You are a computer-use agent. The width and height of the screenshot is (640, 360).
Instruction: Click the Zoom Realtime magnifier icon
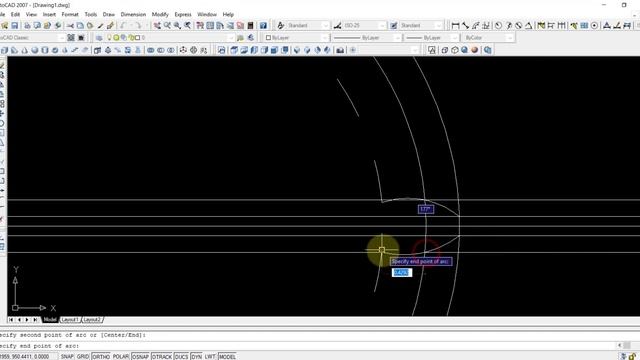(167, 25)
